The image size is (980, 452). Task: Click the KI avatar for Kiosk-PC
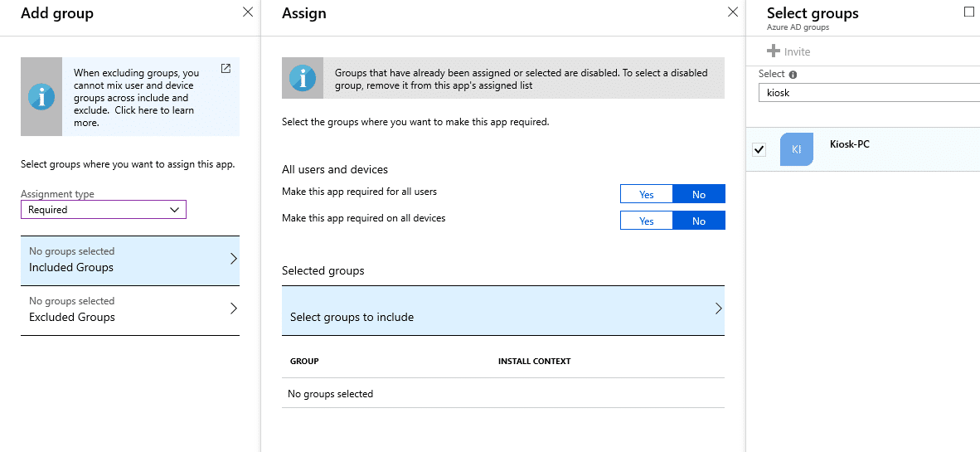796,149
